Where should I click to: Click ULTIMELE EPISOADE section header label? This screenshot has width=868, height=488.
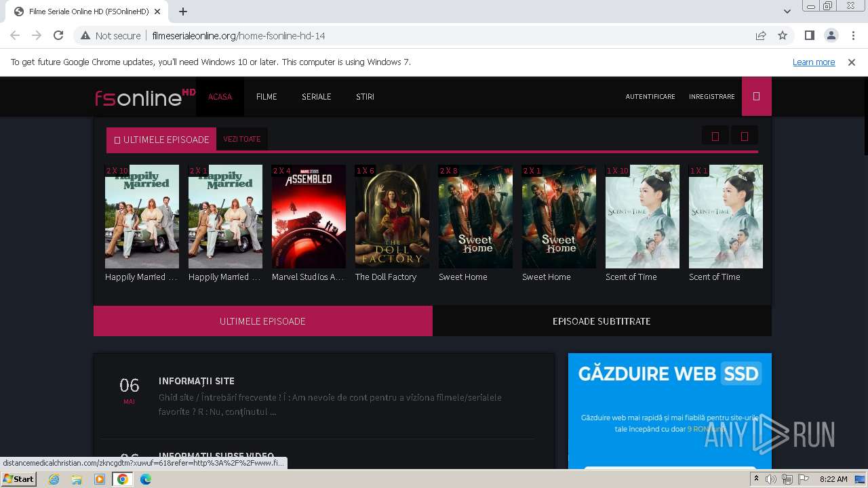161,140
